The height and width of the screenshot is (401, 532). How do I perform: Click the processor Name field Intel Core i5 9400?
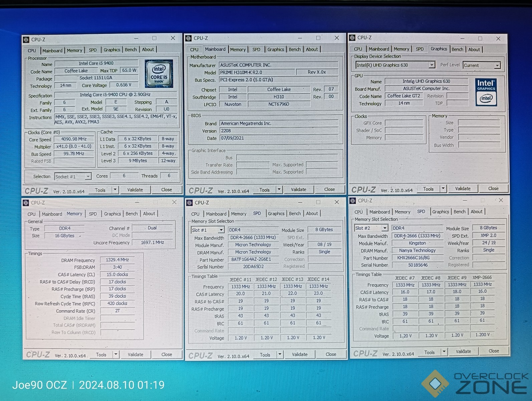[x=96, y=63]
